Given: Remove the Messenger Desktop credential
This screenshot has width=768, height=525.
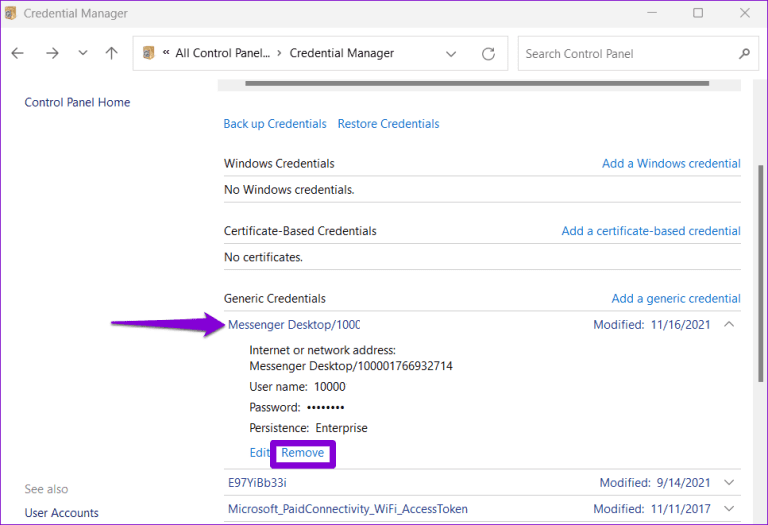Looking at the screenshot, I should pos(303,453).
